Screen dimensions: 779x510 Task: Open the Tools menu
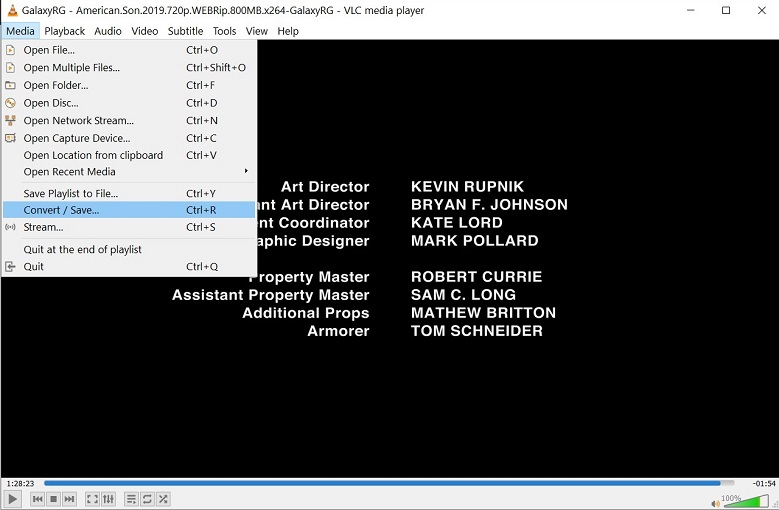225,31
